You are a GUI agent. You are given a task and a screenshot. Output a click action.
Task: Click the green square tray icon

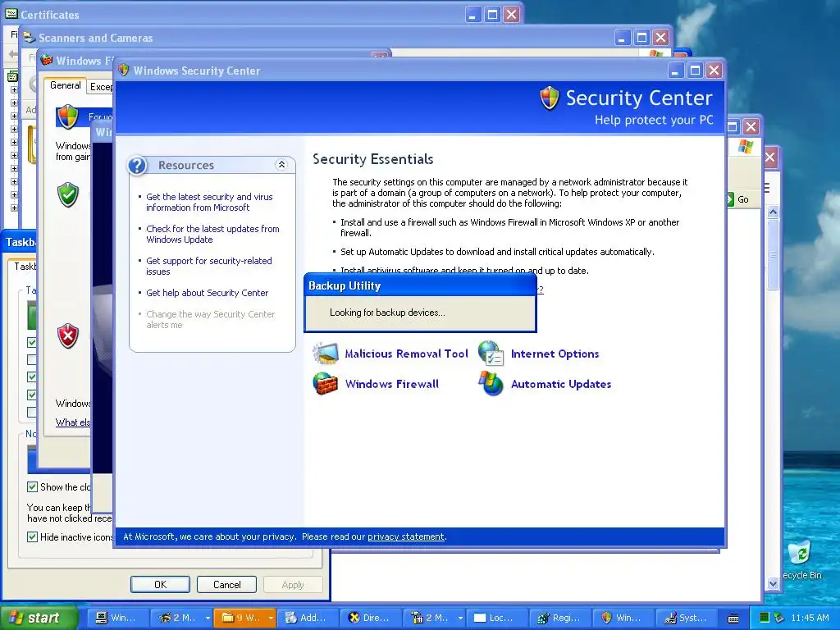(x=765, y=618)
